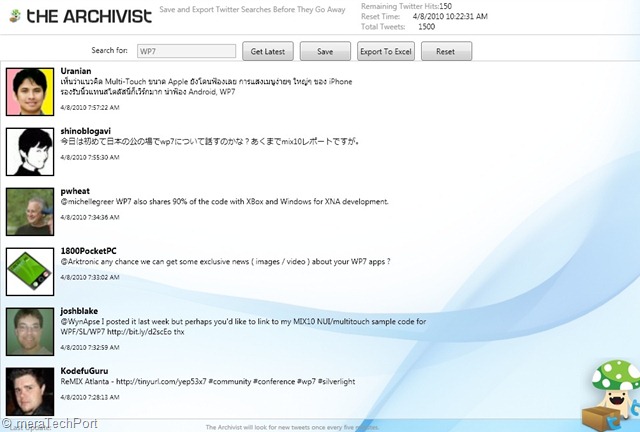Click 1800PocketPC's tweet mentioning @Arktronic
Viewport: 640px width, 432px height.
[225, 262]
